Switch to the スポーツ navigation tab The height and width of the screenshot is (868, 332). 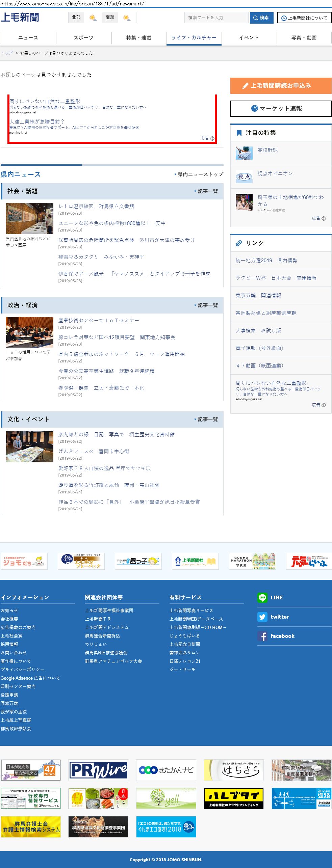point(83,38)
